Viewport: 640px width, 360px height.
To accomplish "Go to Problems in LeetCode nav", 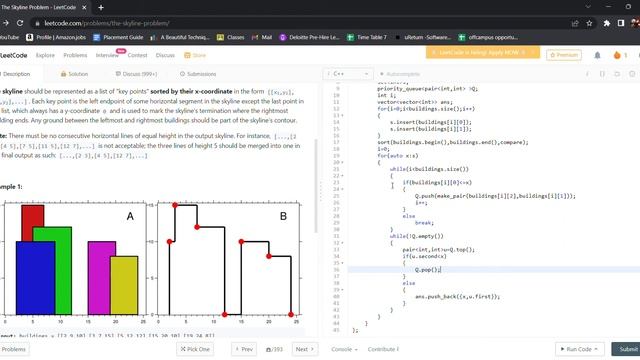I will [75, 55].
